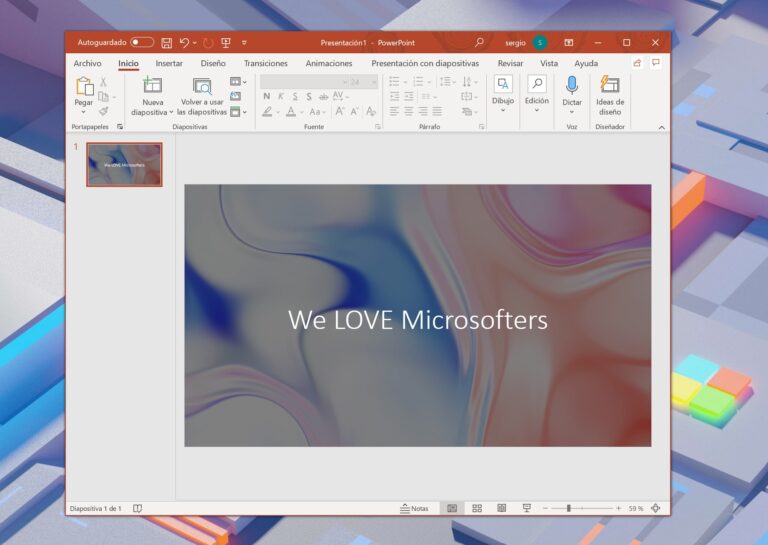Screen dimensions: 768x545
Task: Click the Justify alignment icon
Action: 437,112
